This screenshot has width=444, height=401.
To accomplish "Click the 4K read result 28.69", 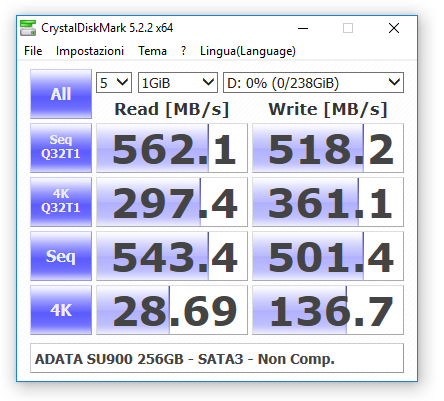I will [172, 310].
